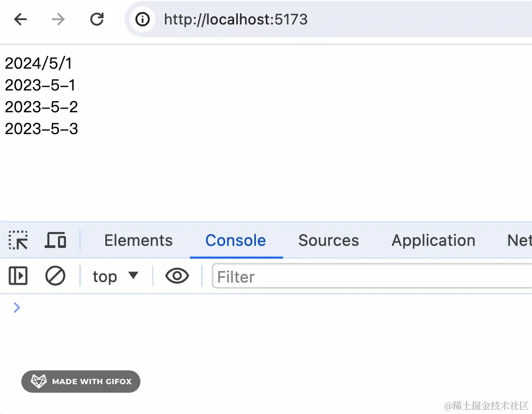Click the localhost:5173 address bar
Screen dimensions: 532x414
[329, 19]
